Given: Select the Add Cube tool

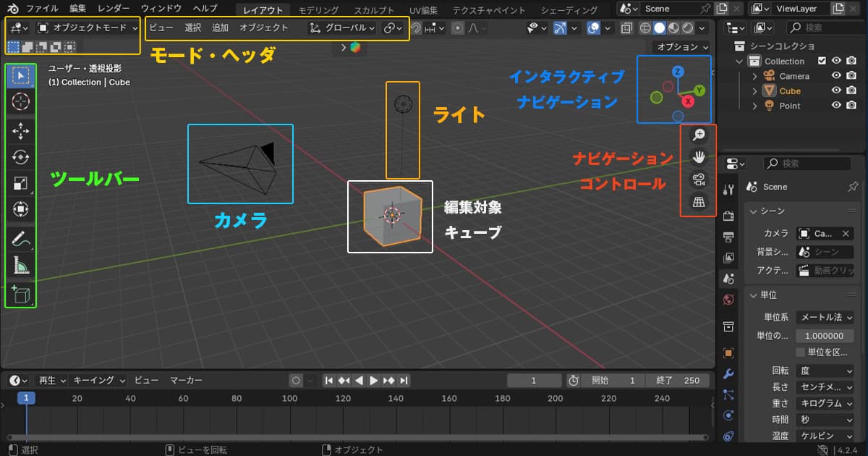Looking at the screenshot, I should 21,294.
